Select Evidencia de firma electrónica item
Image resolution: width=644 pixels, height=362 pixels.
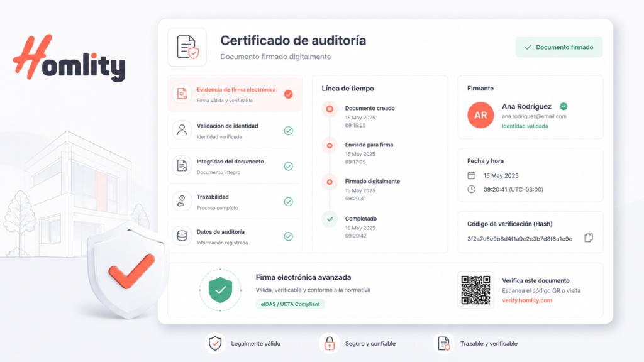(235, 94)
